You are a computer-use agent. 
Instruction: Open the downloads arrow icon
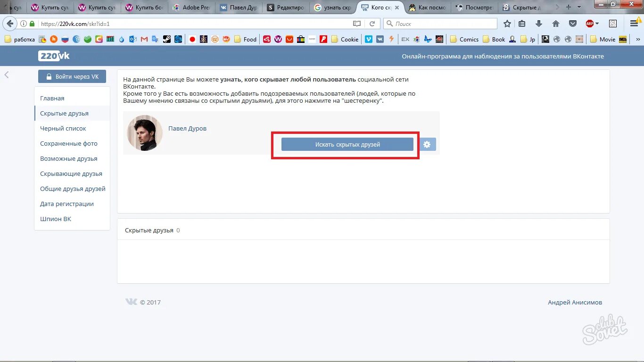(539, 24)
